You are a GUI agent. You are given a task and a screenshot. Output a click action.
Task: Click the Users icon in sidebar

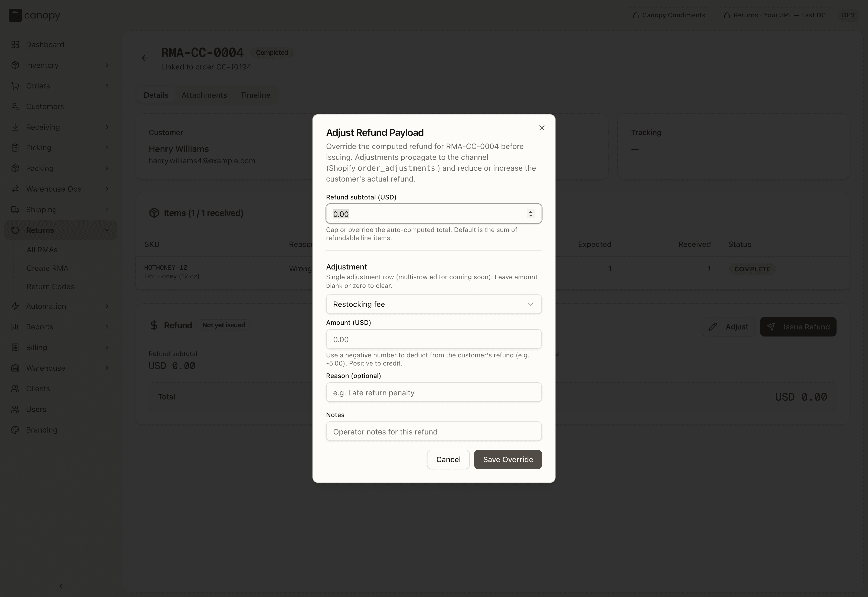[x=15, y=409]
